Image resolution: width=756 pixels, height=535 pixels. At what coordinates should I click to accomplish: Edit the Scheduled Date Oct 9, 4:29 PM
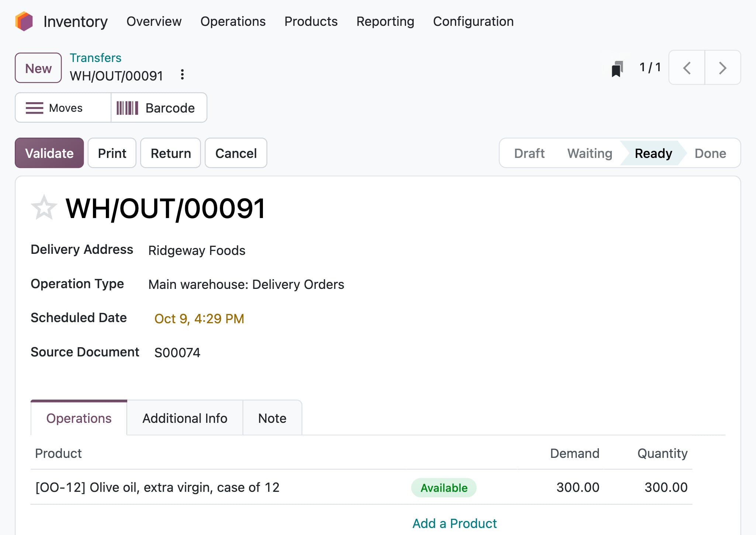(x=199, y=319)
